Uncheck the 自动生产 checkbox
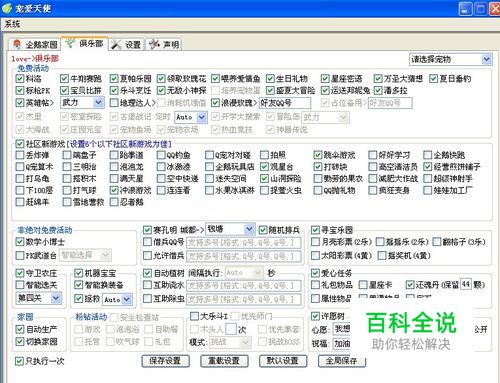Image resolution: width=500 pixels, height=383 pixels. point(20,329)
